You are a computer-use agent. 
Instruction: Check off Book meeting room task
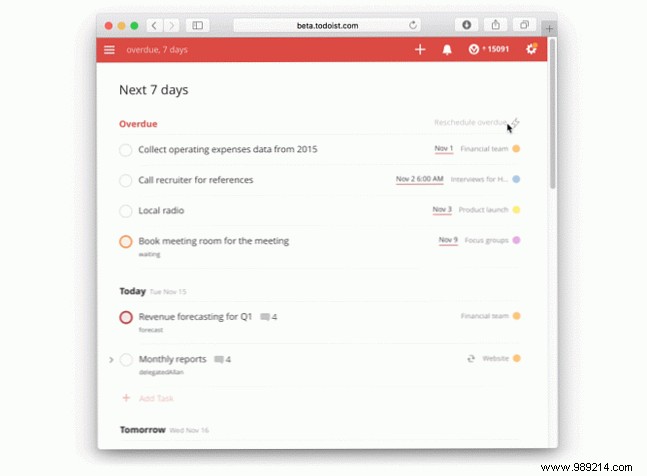point(125,241)
